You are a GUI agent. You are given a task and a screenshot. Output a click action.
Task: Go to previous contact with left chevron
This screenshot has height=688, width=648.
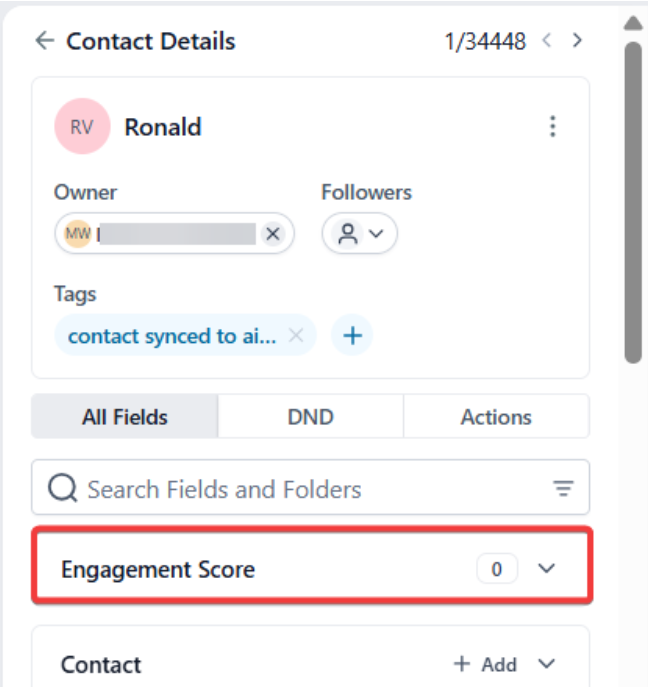tap(546, 41)
